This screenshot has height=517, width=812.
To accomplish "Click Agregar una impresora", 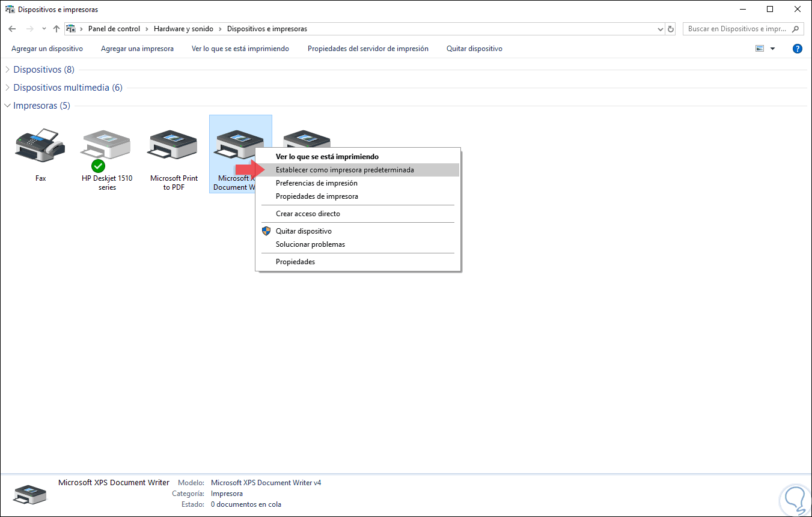I will [138, 49].
